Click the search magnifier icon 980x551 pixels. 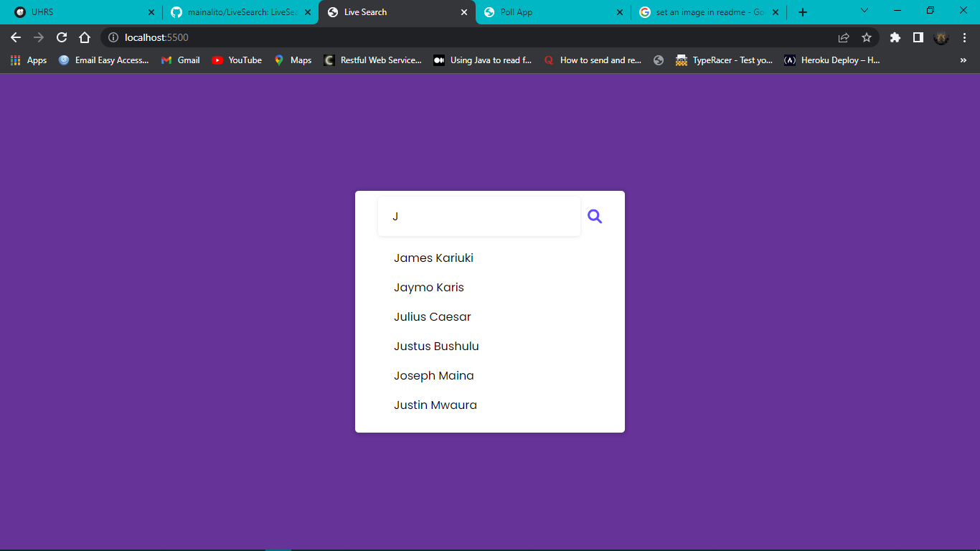point(594,215)
